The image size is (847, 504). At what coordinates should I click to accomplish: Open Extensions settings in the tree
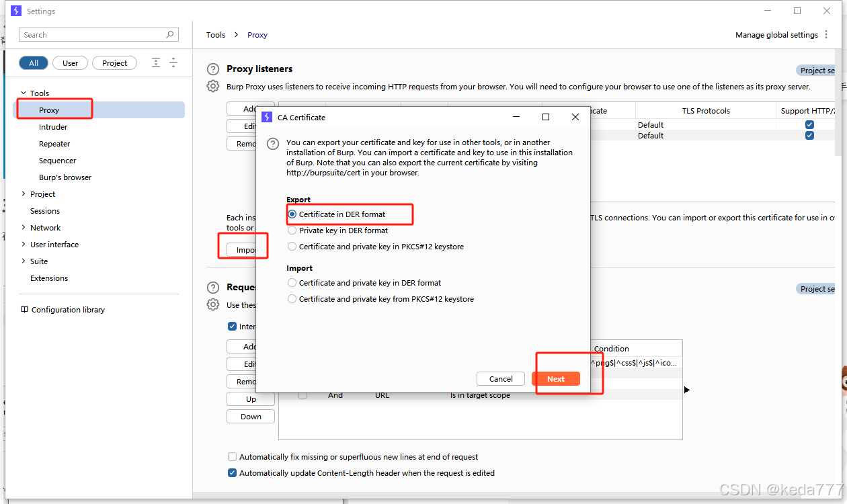tap(49, 278)
